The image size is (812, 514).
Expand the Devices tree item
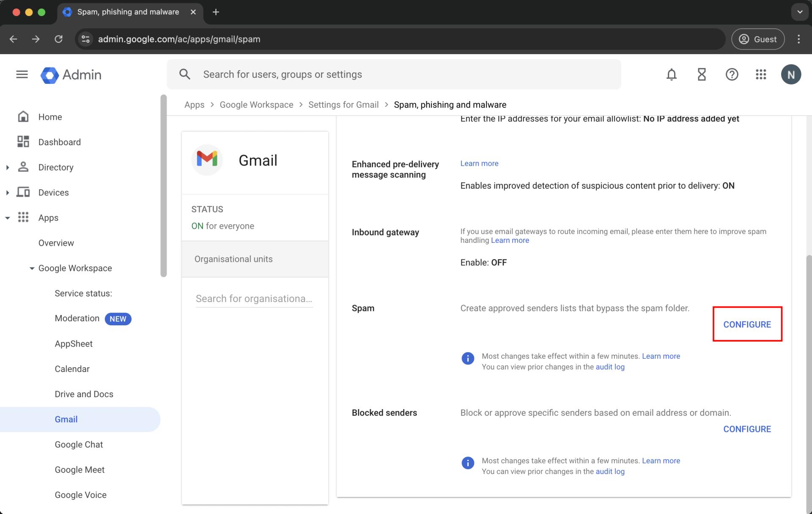click(8, 192)
